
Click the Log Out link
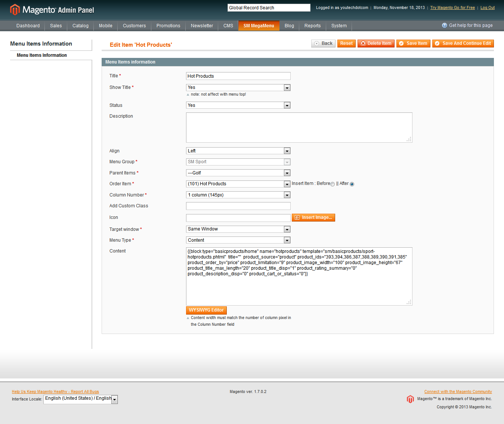488,7
